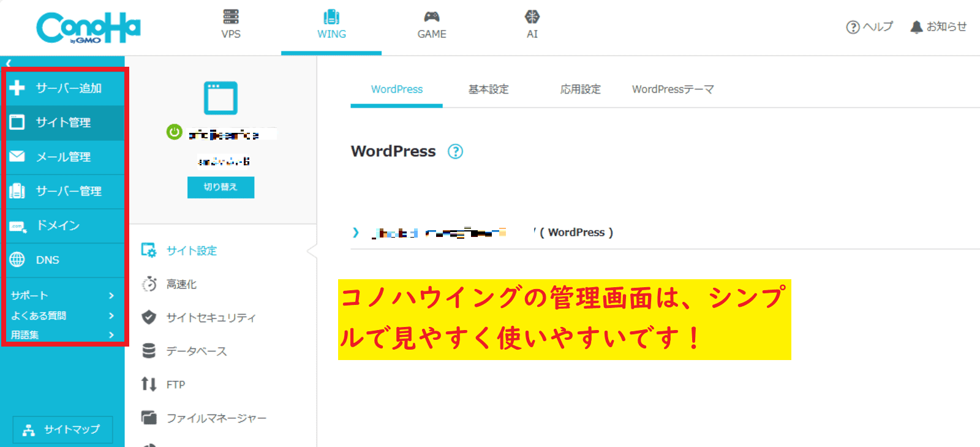Open the ヘルプ link
This screenshot has height=447, width=980.
pyautogui.click(x=870, y=27)
